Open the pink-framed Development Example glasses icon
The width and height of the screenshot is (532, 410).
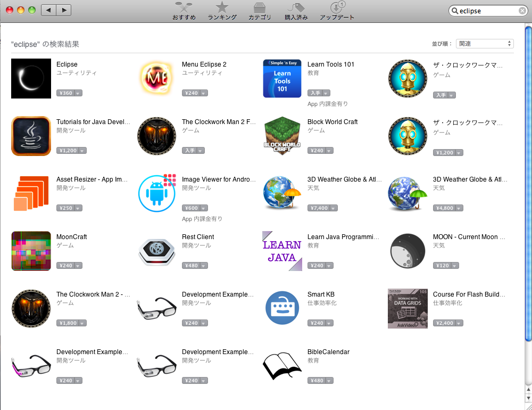[x=31, y=366]
